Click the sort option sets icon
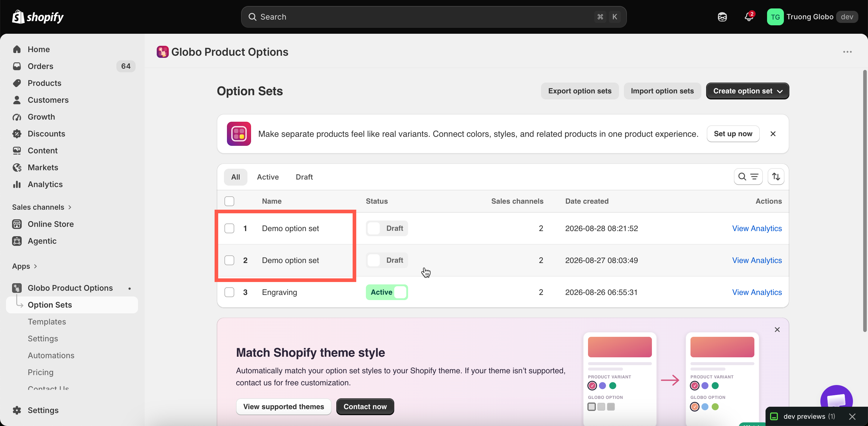Viewport: 868px width, 426px height. [x=776, y=177]
